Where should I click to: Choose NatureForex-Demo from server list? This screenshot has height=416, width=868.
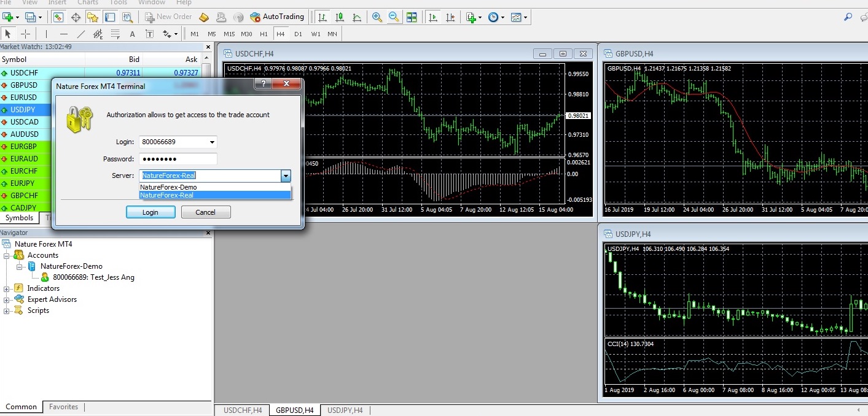tap(215, 187)
